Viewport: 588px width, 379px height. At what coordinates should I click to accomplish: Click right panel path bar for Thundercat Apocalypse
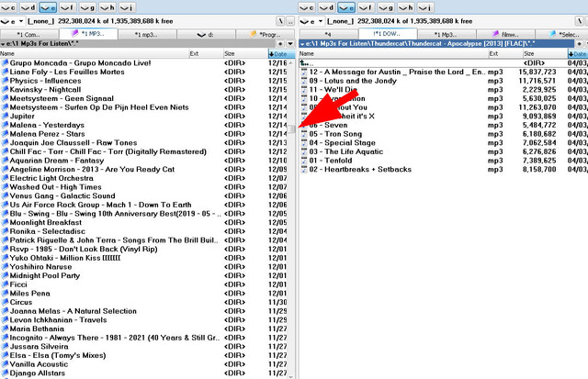436,44
